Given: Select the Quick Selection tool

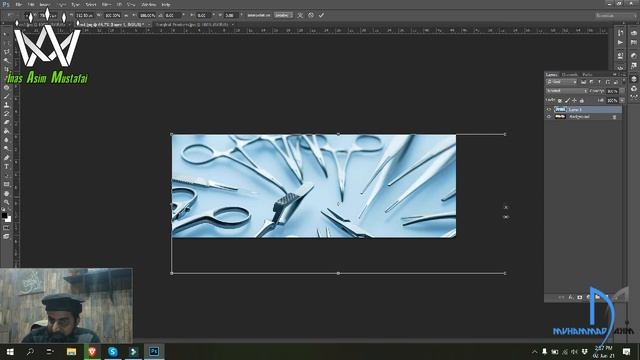Looking at the screenshot, I should click(x=6, y=60).
